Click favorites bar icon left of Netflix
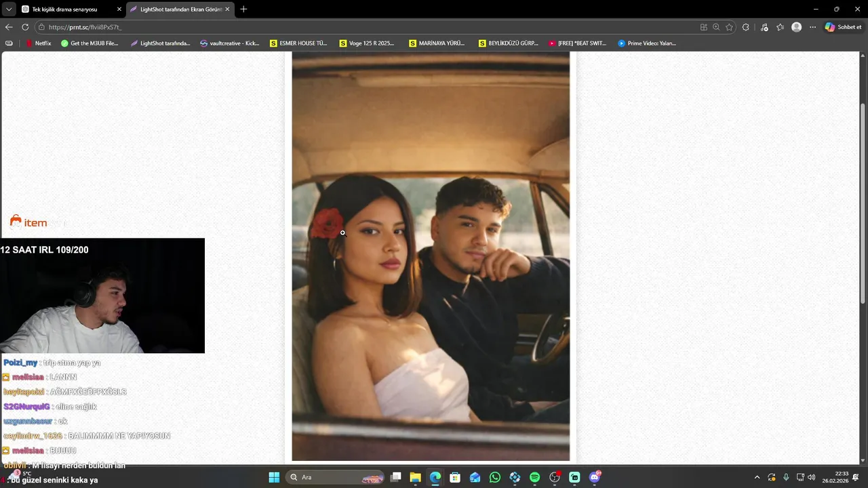This screenshot has width=868, height=488. click(x=9, y=43)
